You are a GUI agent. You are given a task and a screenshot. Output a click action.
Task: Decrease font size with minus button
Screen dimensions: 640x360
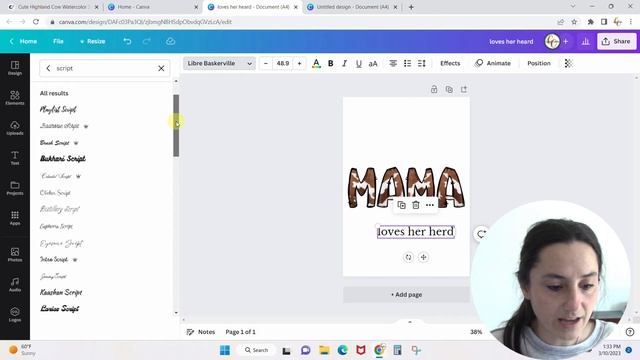(266, 63)
